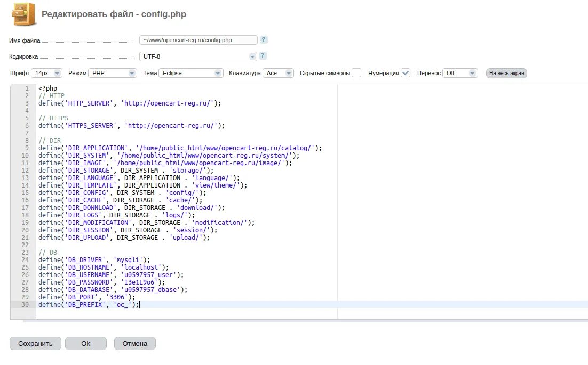
Task: Open the UTF-8 encoding dropdown
Action: coord(198,56)
